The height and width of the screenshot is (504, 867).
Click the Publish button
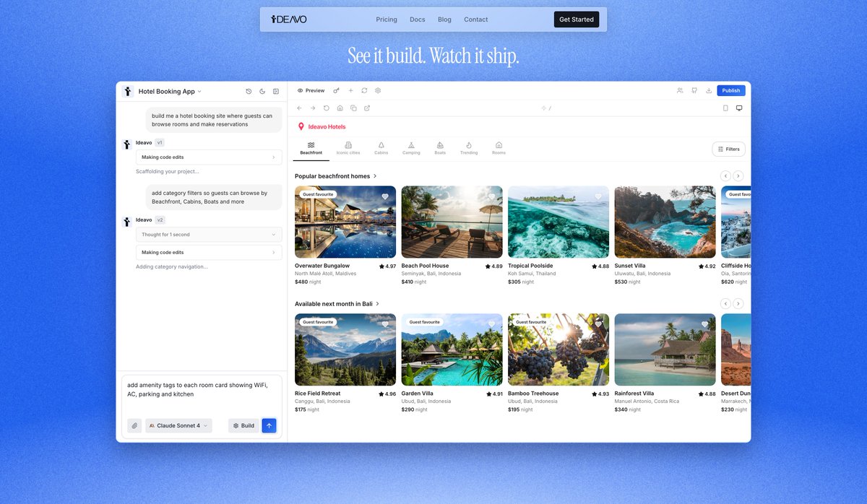pyautogui.click(x=731, y=91)
